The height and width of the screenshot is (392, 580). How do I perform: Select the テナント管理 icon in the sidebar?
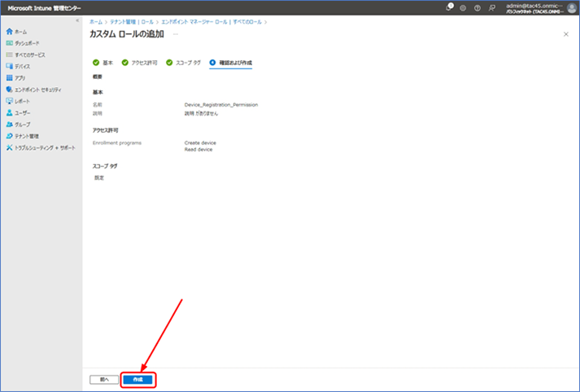click(10, 136)
